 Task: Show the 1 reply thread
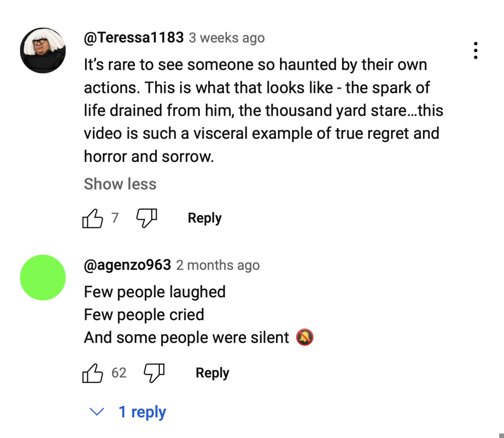[142, 412]
